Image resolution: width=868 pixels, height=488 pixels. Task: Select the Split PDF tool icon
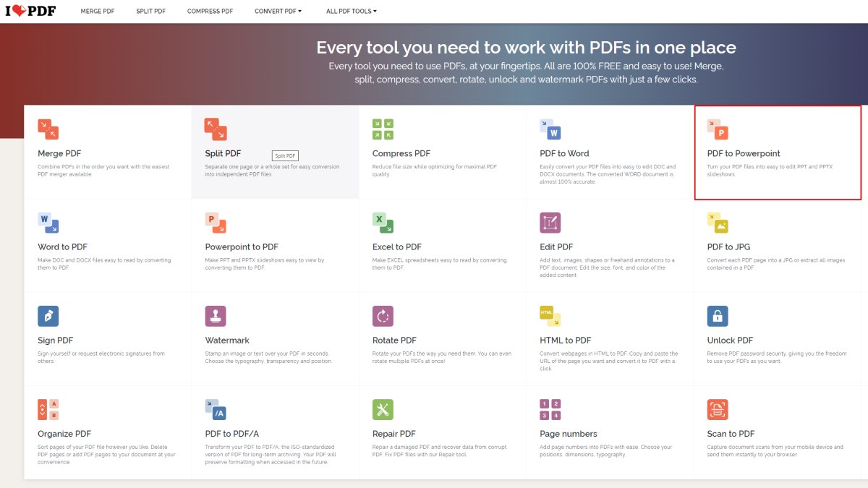click(216, 129)
